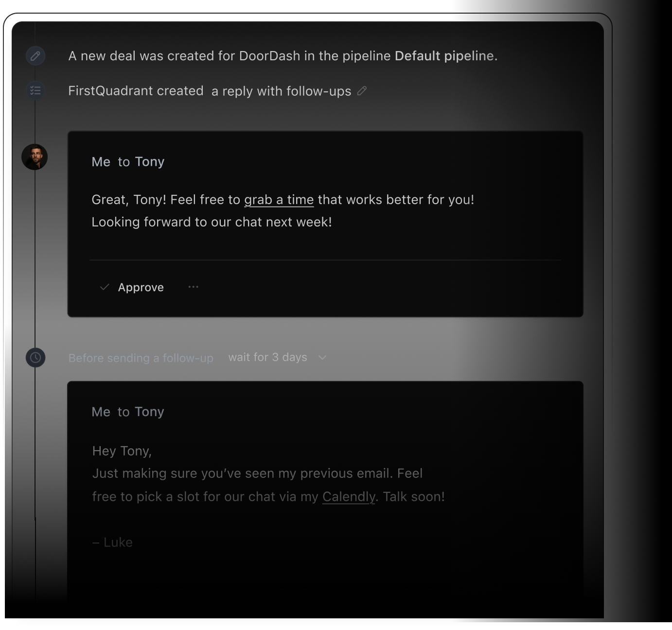Click Me to Tony header in first email

(128, 162)
